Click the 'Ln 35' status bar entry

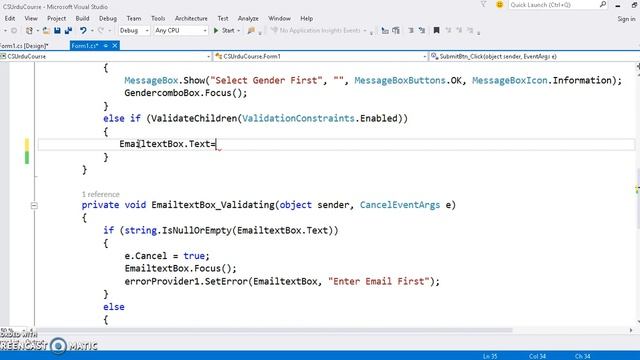click(x=490, y=356)
